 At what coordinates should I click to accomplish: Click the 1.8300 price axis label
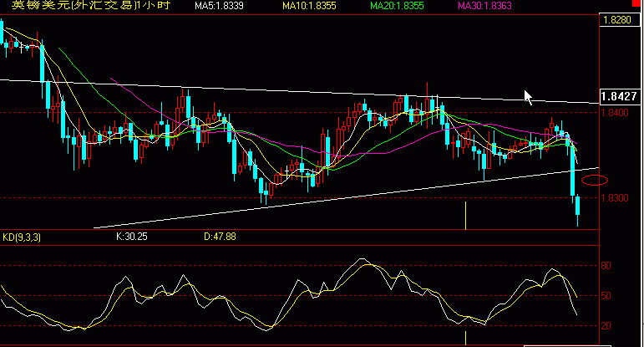[x=615, y=198]
